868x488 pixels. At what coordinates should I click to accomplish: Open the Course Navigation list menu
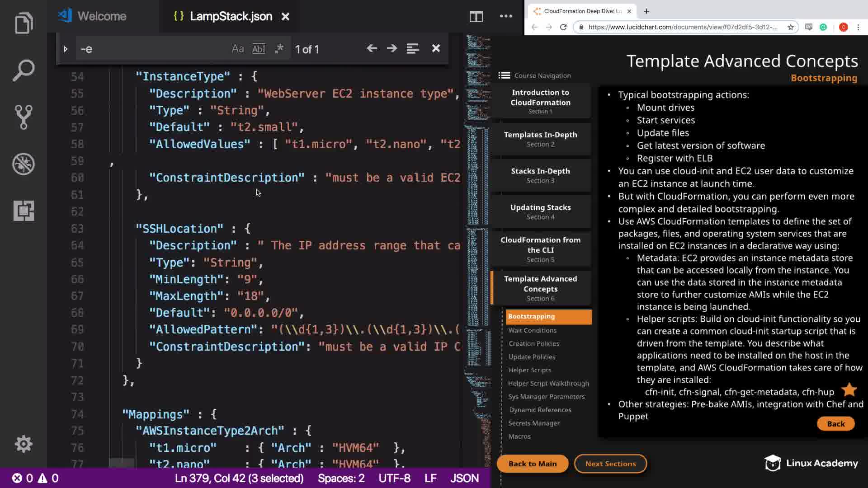pyautogui.click(x=504, y=75)
